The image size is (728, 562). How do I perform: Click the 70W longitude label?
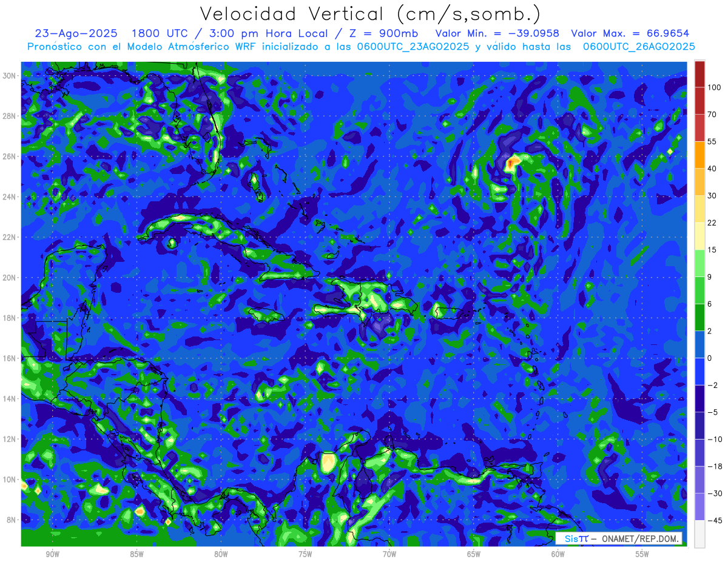[389, 554]
